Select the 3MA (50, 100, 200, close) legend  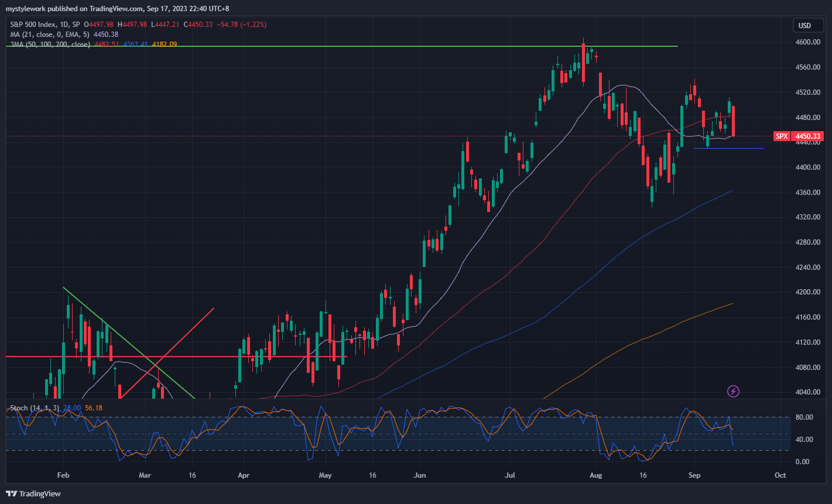pyautogui.click(x=51, y=44)
